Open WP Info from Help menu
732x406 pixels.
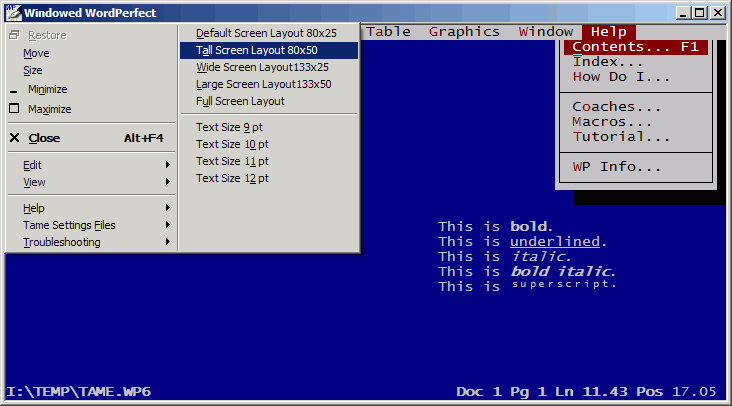[x=616, y=166]
